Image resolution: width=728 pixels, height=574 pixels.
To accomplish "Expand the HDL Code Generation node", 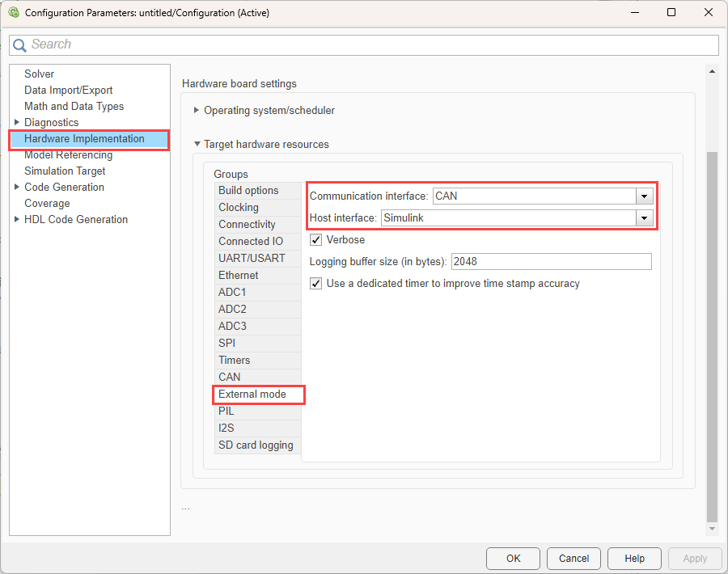I will coord(17,220).
